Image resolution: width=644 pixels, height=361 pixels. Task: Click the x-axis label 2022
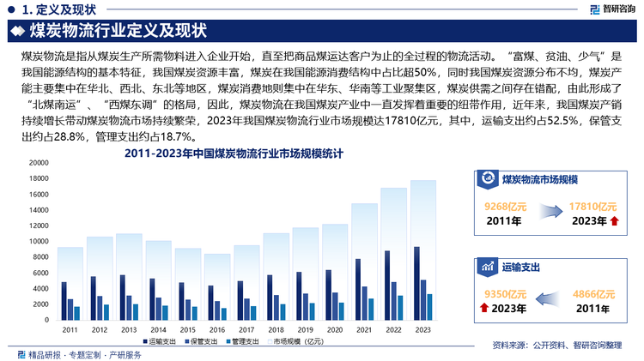pos(393,330)
